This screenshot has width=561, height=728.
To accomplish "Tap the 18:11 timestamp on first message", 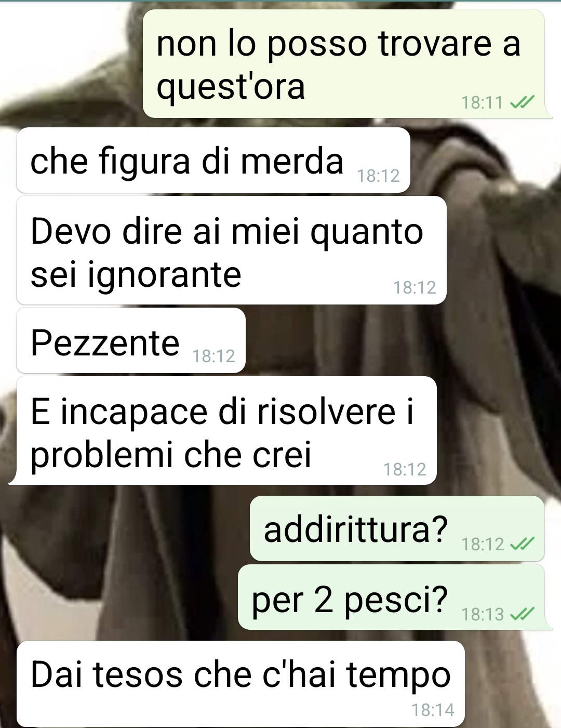I will click(x=482, y=103).
